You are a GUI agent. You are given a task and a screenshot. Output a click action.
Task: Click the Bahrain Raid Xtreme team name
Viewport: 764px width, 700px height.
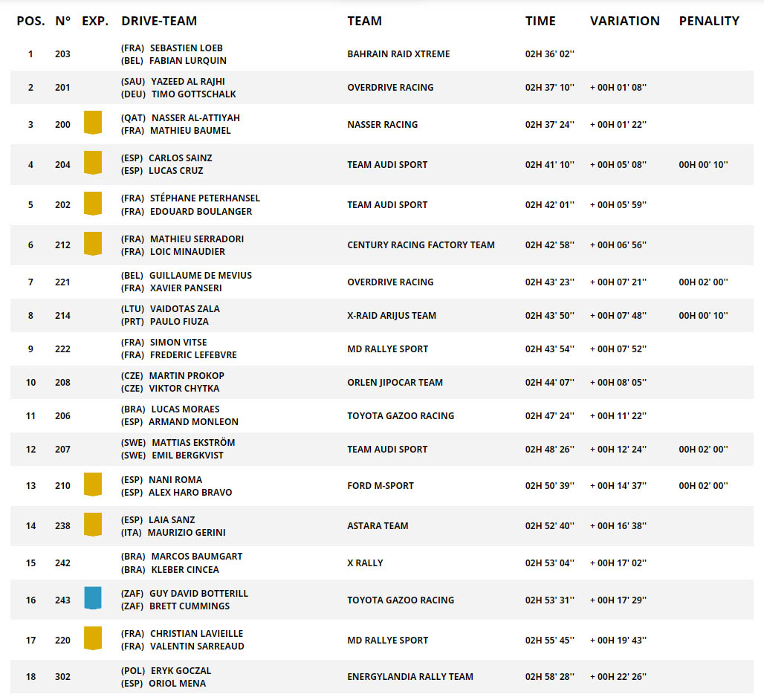click(398, 54)
